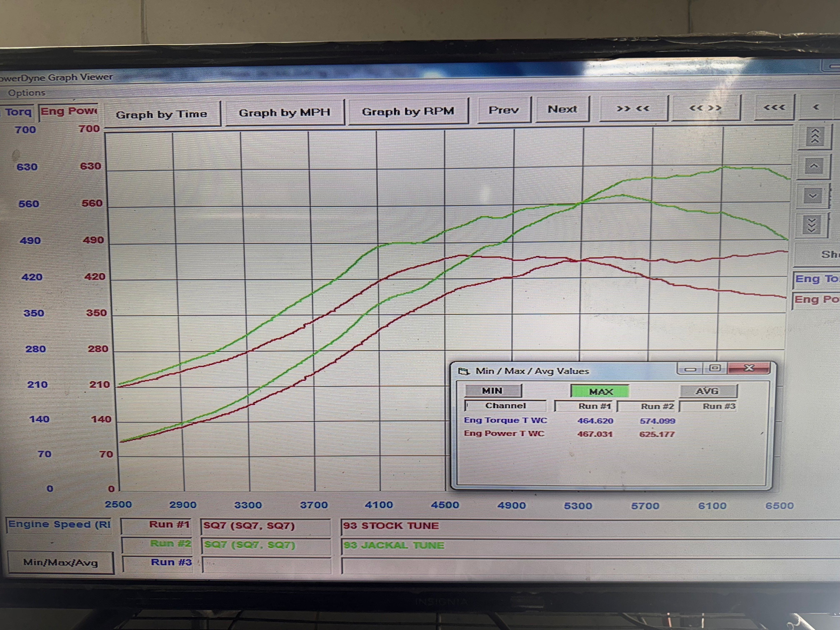Switch view using Graph by MPH button
This screenshot has width=840, height=630.
click(x=285, y=112)
